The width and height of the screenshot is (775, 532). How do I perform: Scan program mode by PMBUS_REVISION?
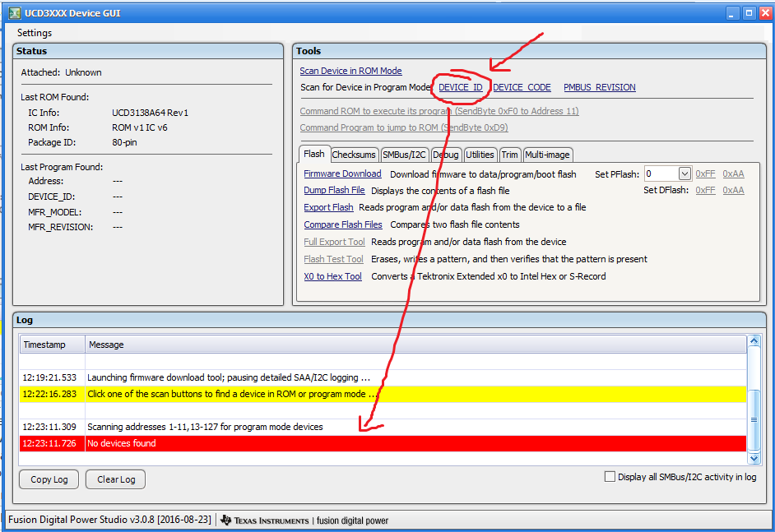(600, 87)
